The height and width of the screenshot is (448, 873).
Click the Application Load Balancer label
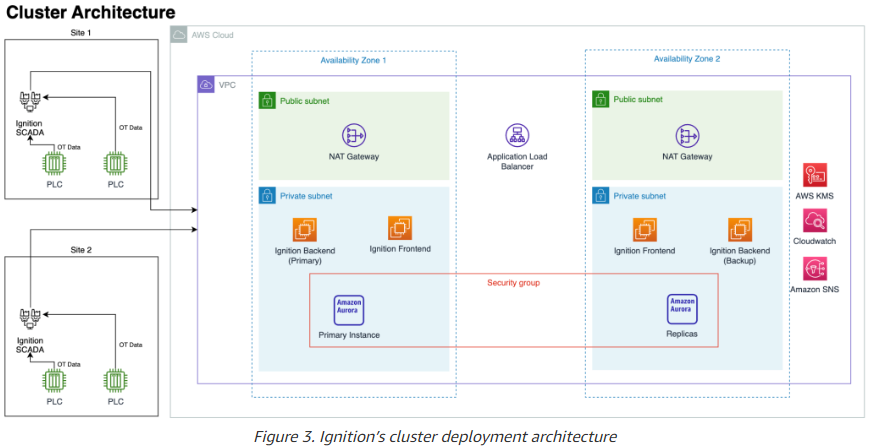(517, 161)
